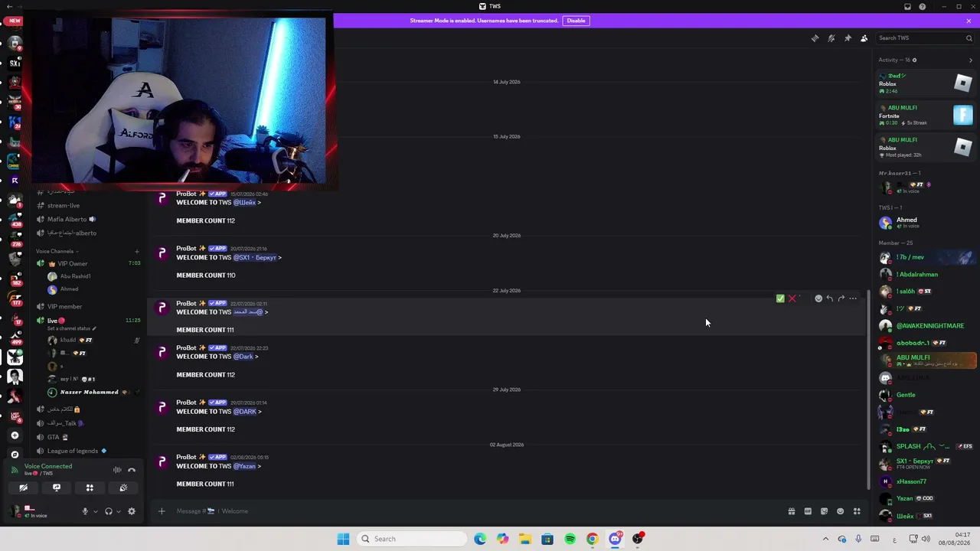
Task: Show hidden system tray icons
Action: (825, 539)
